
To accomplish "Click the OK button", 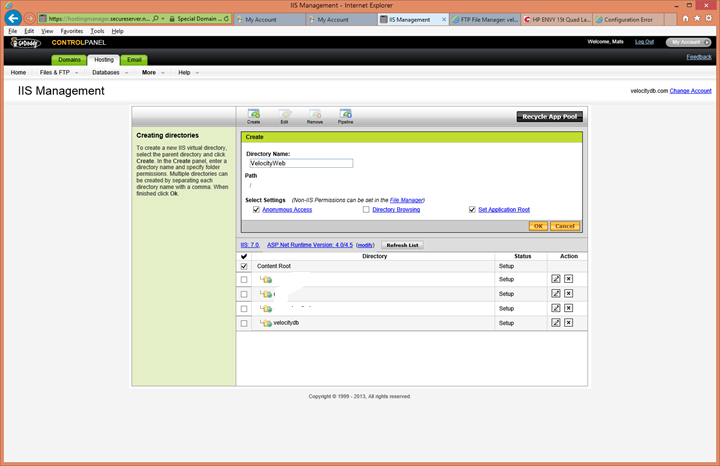I will (538, 226).
